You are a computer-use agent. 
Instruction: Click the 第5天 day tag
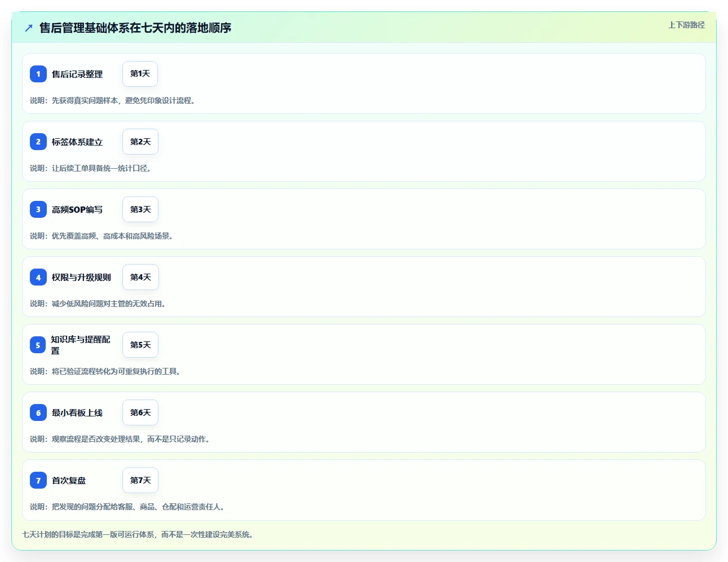pyautogui.click(x=140, y=345)
